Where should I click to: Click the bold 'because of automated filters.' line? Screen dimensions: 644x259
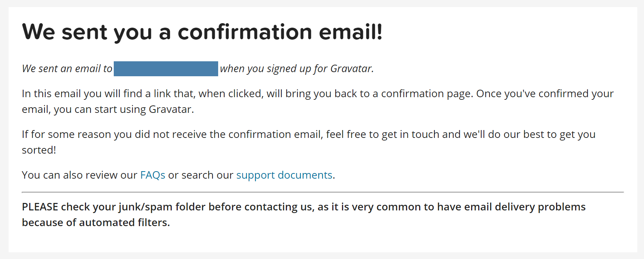96,222
